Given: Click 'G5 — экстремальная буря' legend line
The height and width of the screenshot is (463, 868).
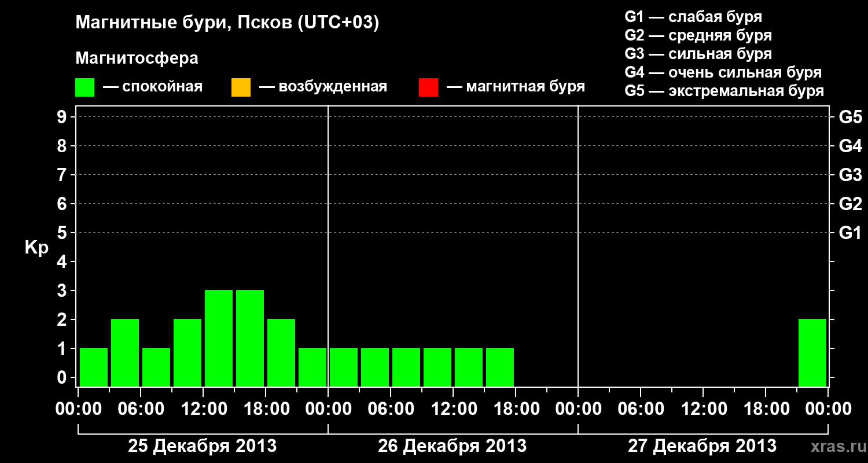Looking at the screenshot, I should click(x=724, y=91).
